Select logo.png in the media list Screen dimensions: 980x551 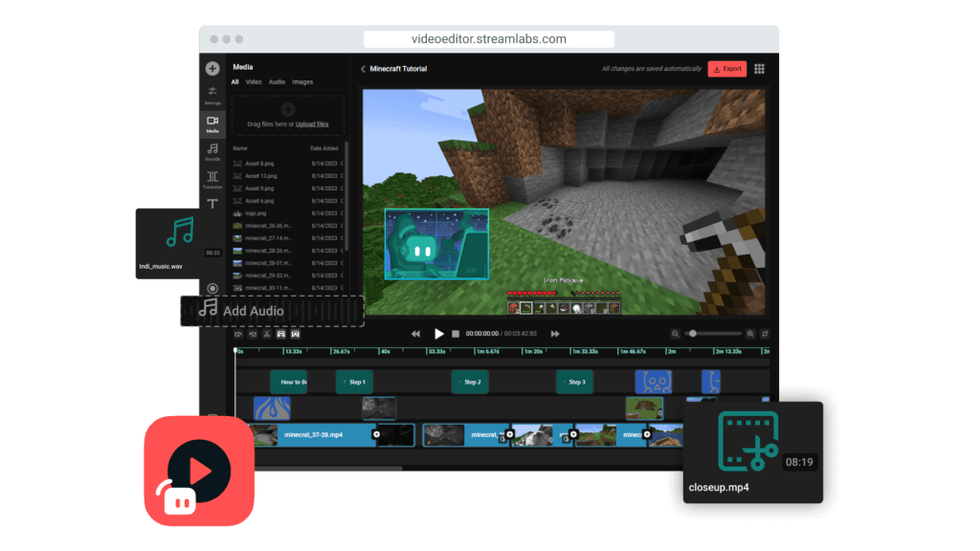click(x=287, y=213)
